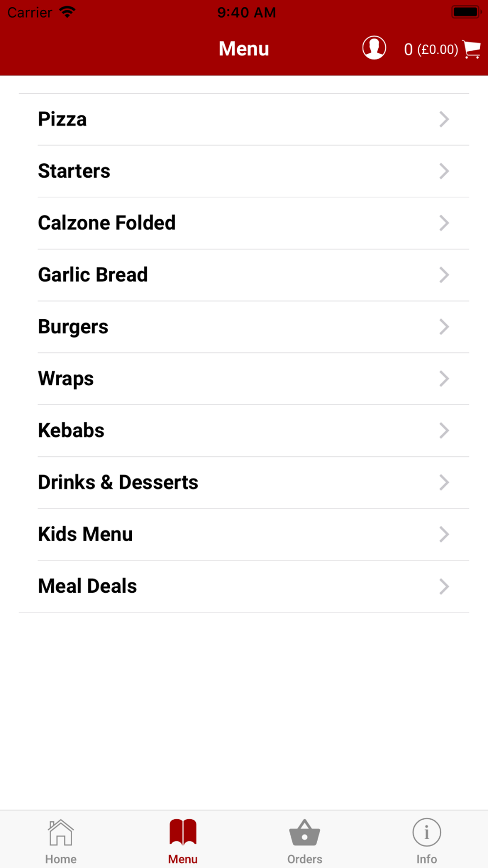Choose the Garlic Bread category

click(244, 275)
